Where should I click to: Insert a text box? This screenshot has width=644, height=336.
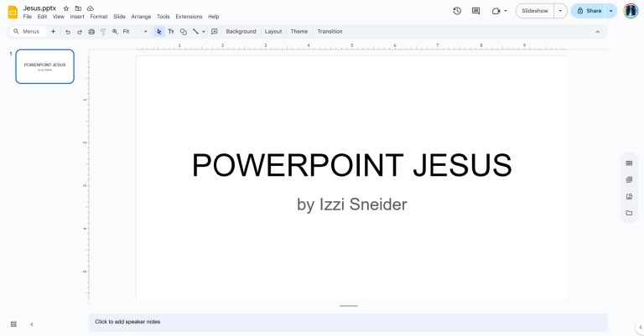[x=171, y=32]
